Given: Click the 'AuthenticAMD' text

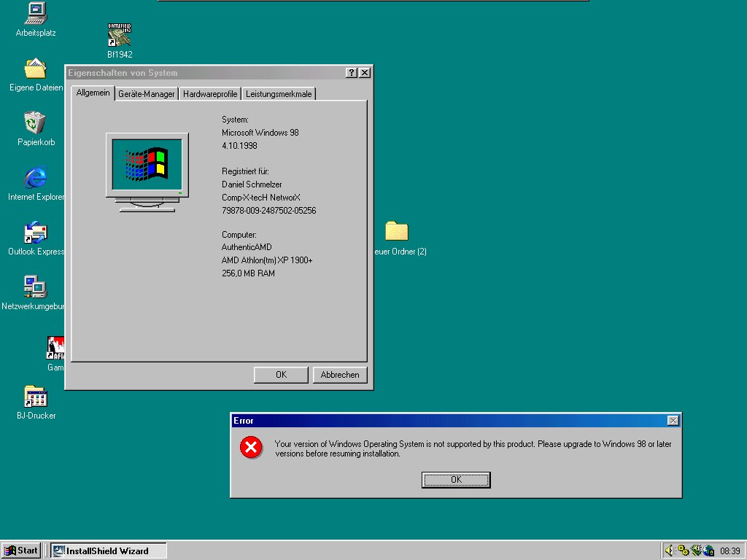Looking at the screenshot, I should (x=247, y=247).
